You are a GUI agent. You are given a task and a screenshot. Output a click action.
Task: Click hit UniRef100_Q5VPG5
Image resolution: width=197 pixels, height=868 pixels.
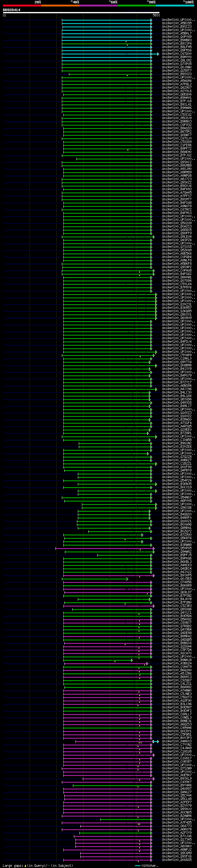point(177,549)
